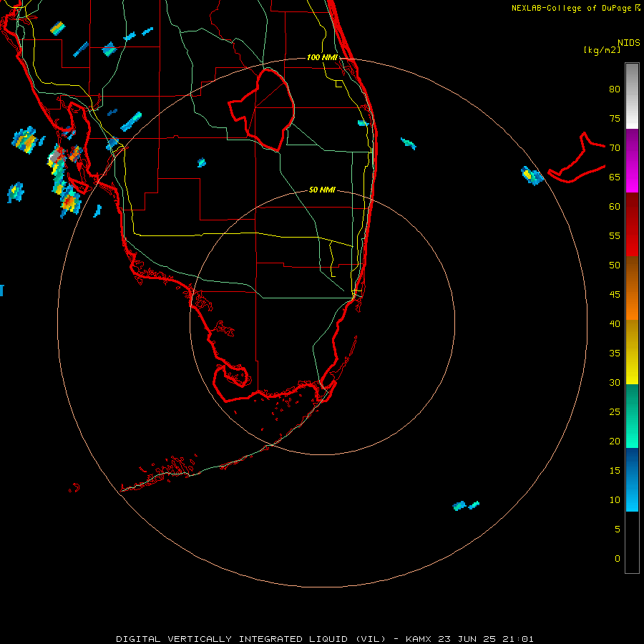Click the 35 scale number
Screen dimensions: 644x644
615,353
